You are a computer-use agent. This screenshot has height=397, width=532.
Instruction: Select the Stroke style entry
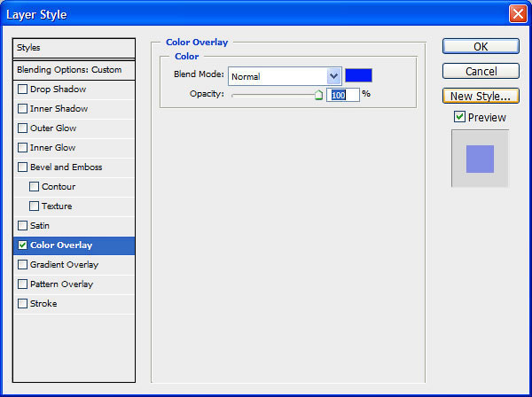(74, 303)
